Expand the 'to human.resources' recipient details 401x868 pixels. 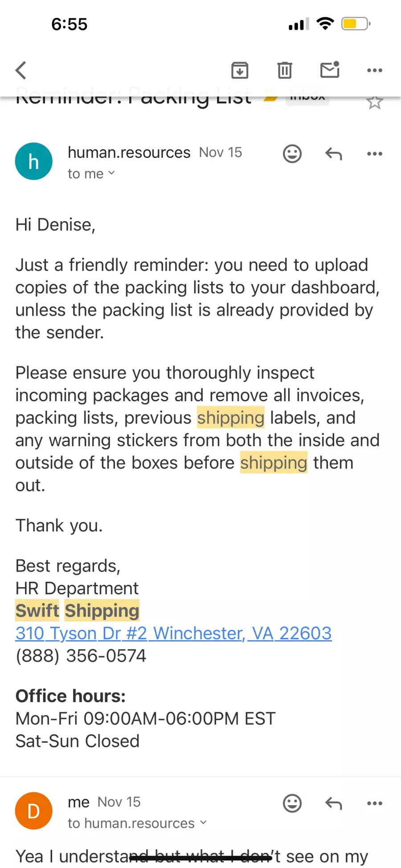pos(137,823)
